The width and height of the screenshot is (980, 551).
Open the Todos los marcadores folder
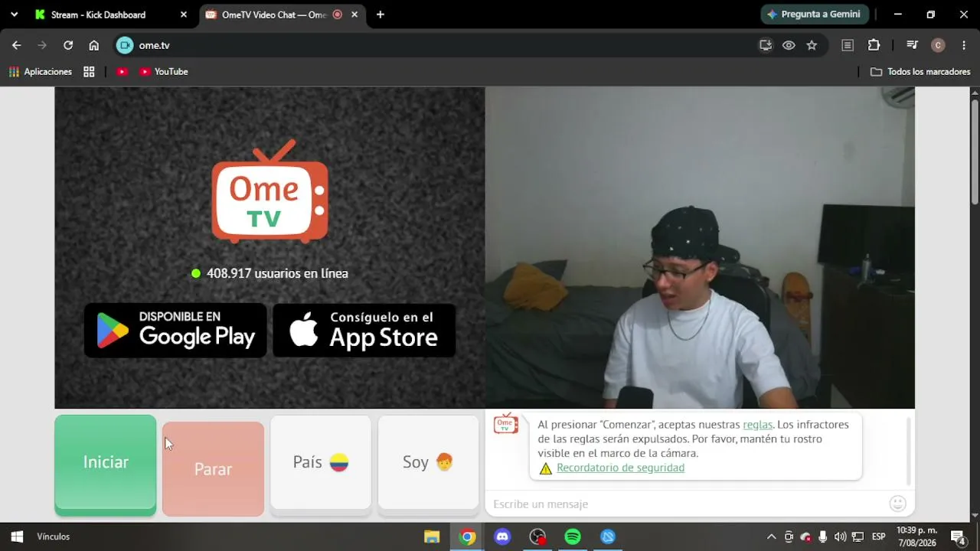(x=920, y=72)
